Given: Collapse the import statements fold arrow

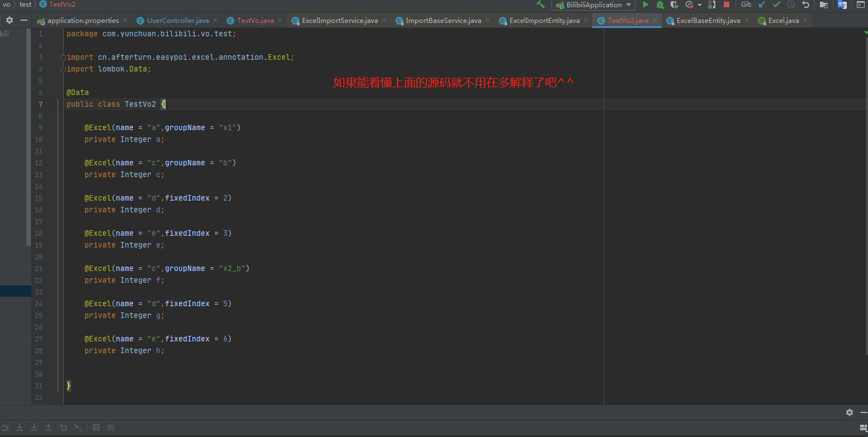Looking at the screenshot, I should [x=62, y=56].
